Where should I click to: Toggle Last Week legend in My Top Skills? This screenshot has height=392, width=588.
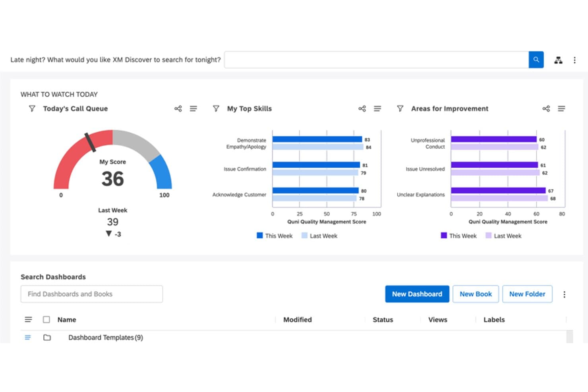(x=319, y=236)
